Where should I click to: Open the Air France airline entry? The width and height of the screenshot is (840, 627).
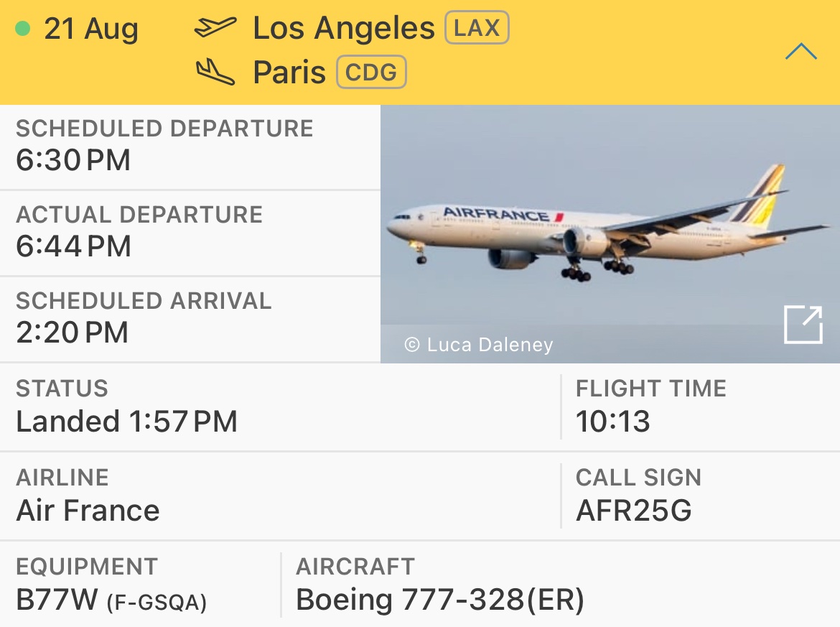[x=88, y=510]
